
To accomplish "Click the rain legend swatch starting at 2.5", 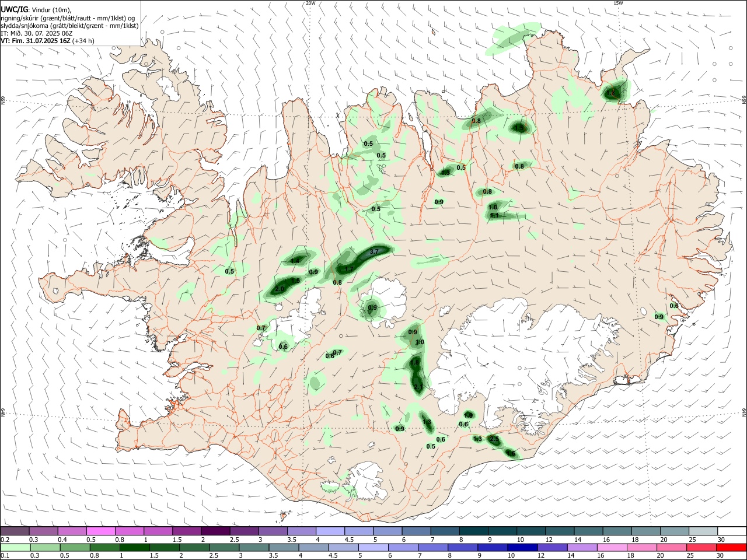I will 223,548.
